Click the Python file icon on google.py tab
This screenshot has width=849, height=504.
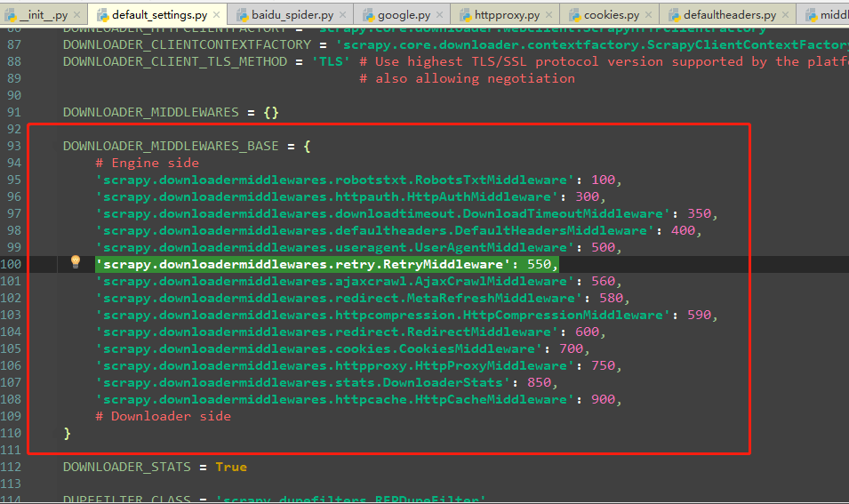pyautogui.click(x=368, y=15)
